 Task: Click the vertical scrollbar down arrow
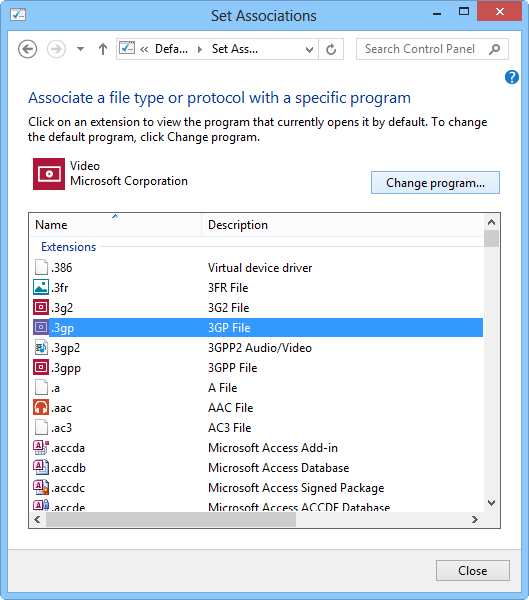click(x=491, y=503)
